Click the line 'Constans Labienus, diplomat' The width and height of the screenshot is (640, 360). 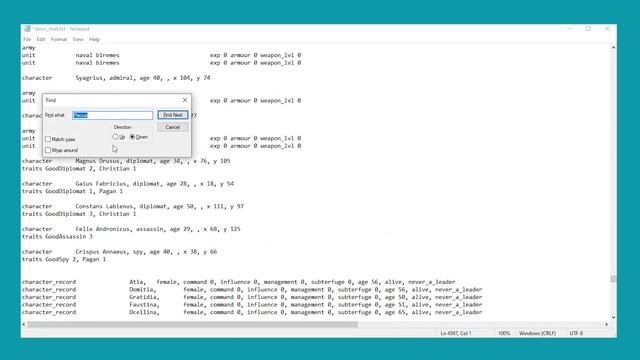coord(133,207)
